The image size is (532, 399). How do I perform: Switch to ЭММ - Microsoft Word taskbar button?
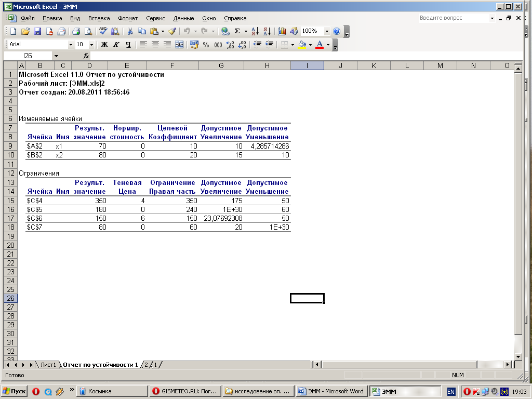point(331,391)
